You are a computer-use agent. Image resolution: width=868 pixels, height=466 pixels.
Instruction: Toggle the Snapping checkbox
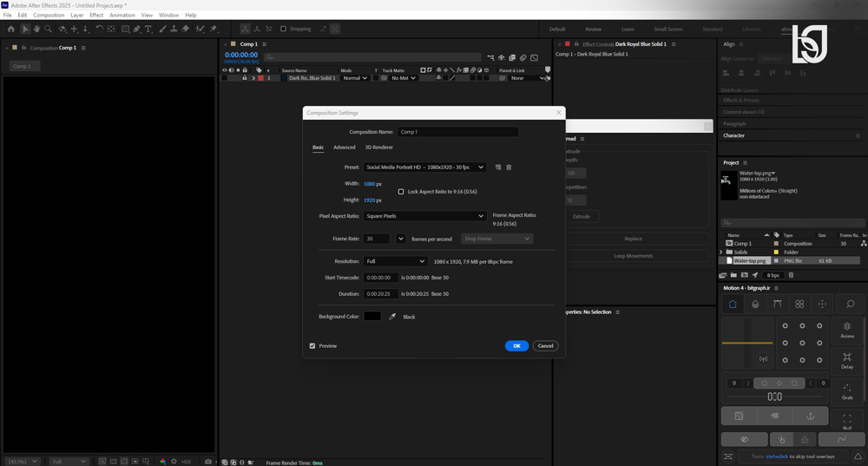pos(284,29)
